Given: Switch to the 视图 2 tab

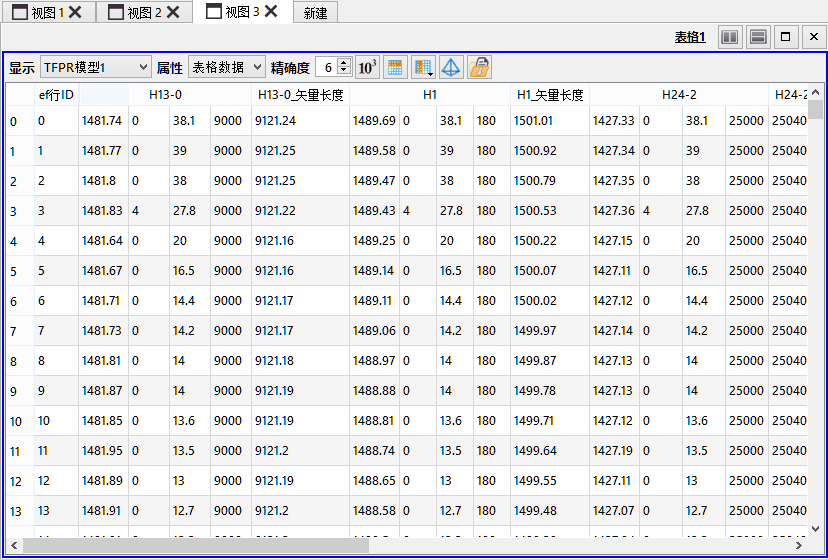Looking at the screenshot, I should (144, 13).
